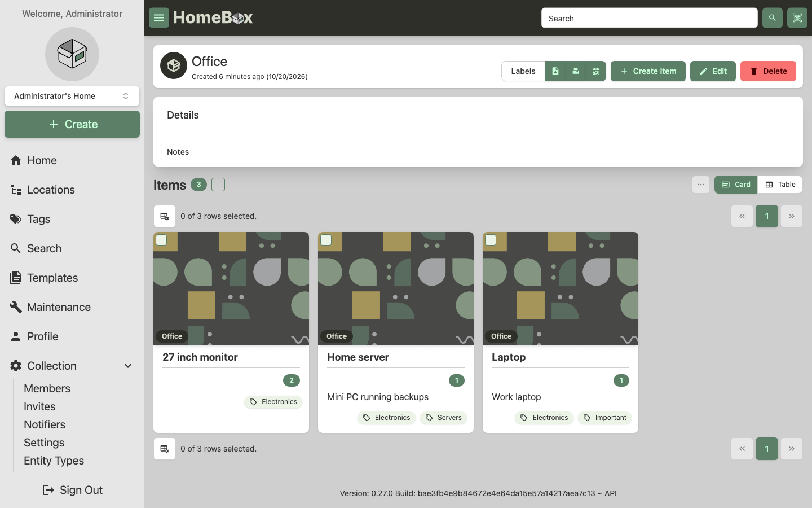Go to Home in the sidebar

tap(72, 160)
